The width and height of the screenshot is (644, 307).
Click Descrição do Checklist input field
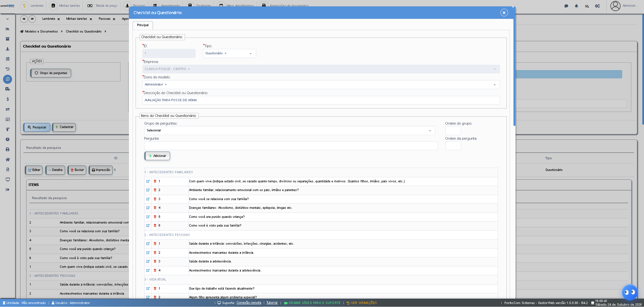coord(321,100)
